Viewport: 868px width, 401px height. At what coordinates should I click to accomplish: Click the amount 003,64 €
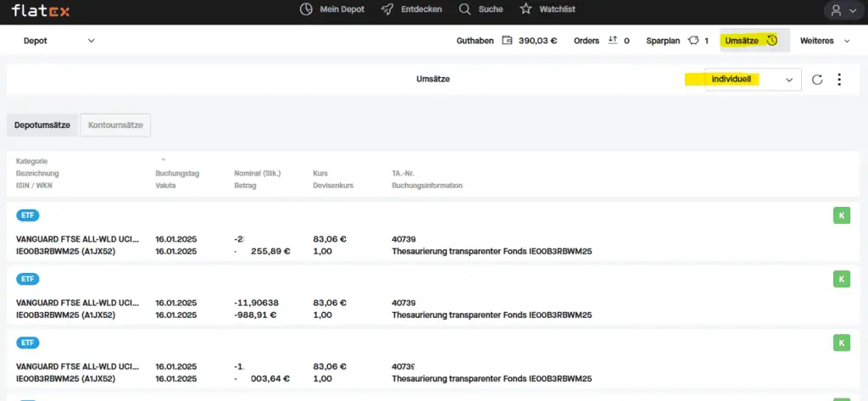(x=270, y=379)
